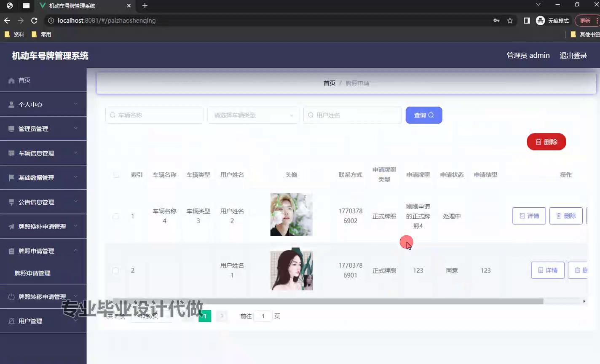Open 详情 for row 1

click(529, 216)
